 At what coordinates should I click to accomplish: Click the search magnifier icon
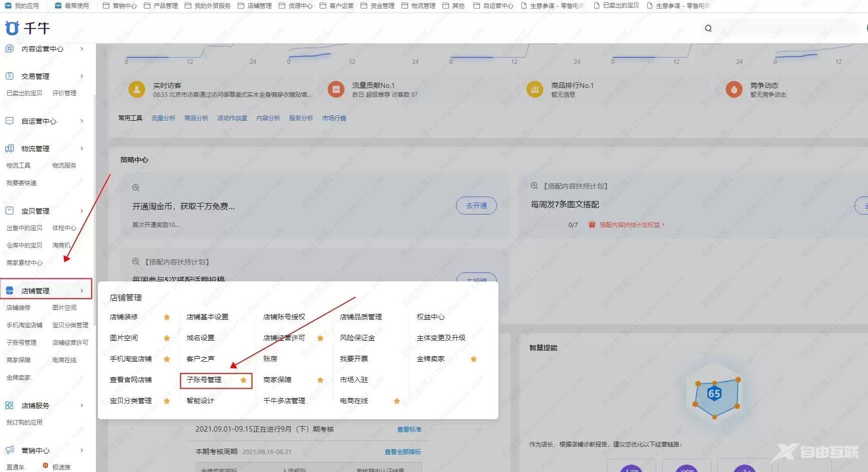[x=708, y=28]
